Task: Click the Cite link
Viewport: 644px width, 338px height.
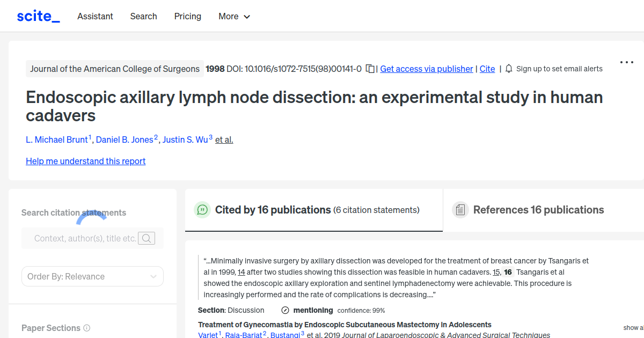Action: (x=487, y=69)
